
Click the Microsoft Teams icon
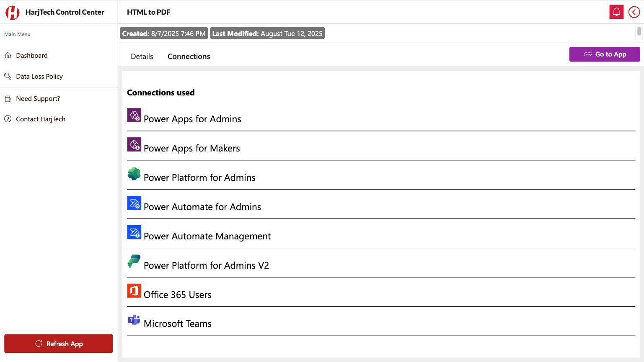pyautogui.click(x=134, y=320)
